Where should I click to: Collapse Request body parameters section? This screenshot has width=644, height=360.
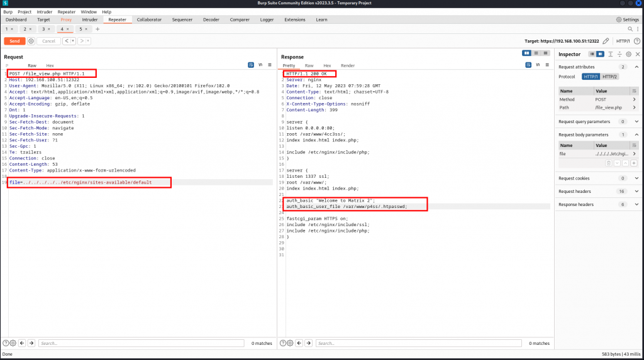coord(636,134)
